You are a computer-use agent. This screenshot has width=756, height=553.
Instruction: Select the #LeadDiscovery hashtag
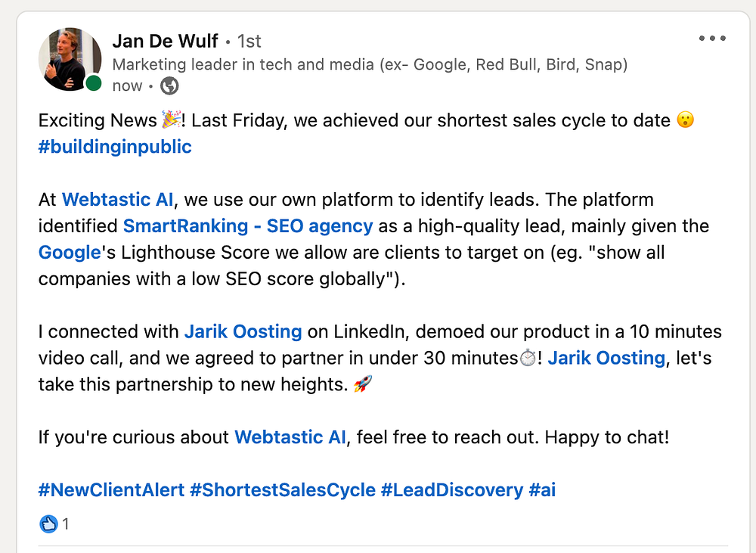coord(451,489)
